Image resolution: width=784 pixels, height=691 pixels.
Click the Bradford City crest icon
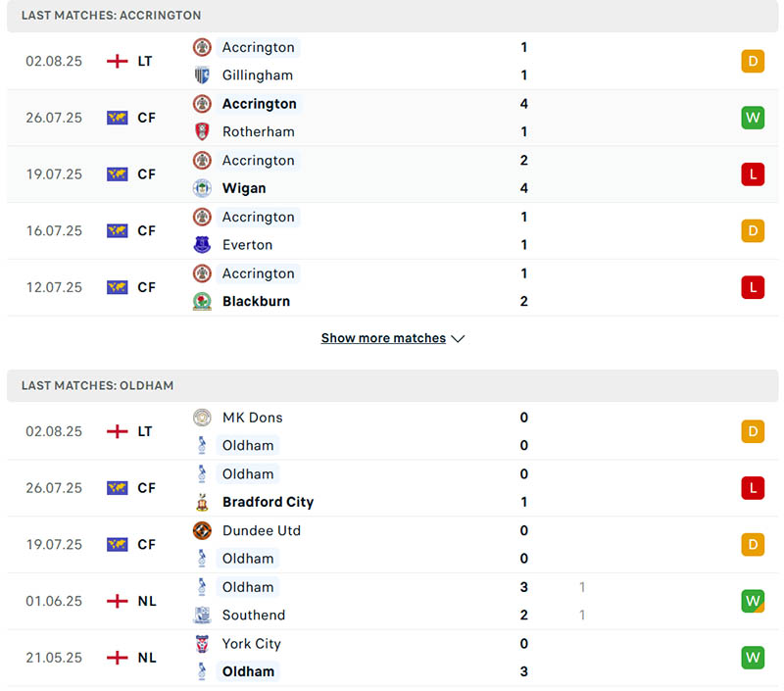[x=202, y=502]
